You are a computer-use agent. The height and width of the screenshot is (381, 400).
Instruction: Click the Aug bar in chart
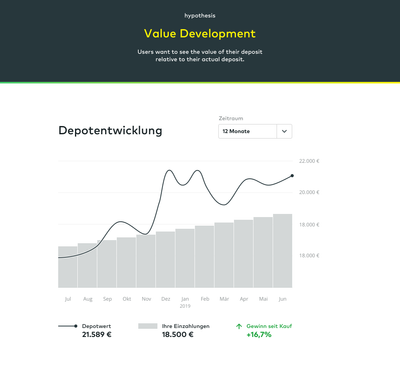tap(87, 265)
